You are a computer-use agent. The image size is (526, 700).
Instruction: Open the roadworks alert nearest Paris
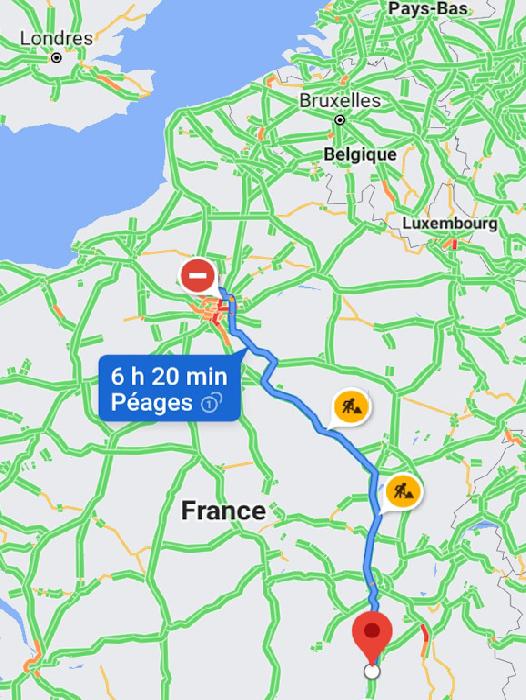point(351,407)
